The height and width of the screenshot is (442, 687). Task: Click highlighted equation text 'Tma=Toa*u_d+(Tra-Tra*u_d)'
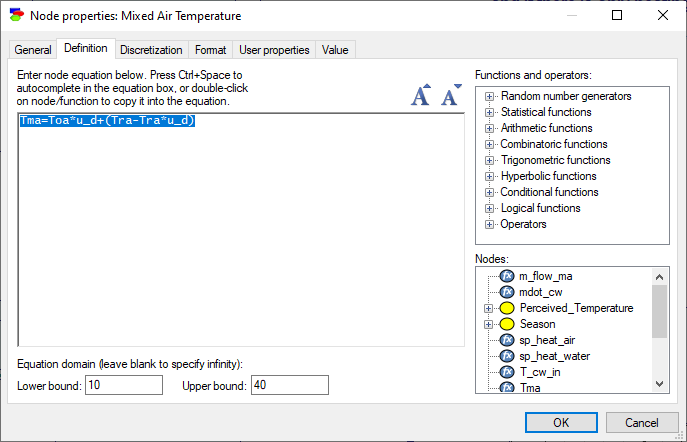(107, 120)
